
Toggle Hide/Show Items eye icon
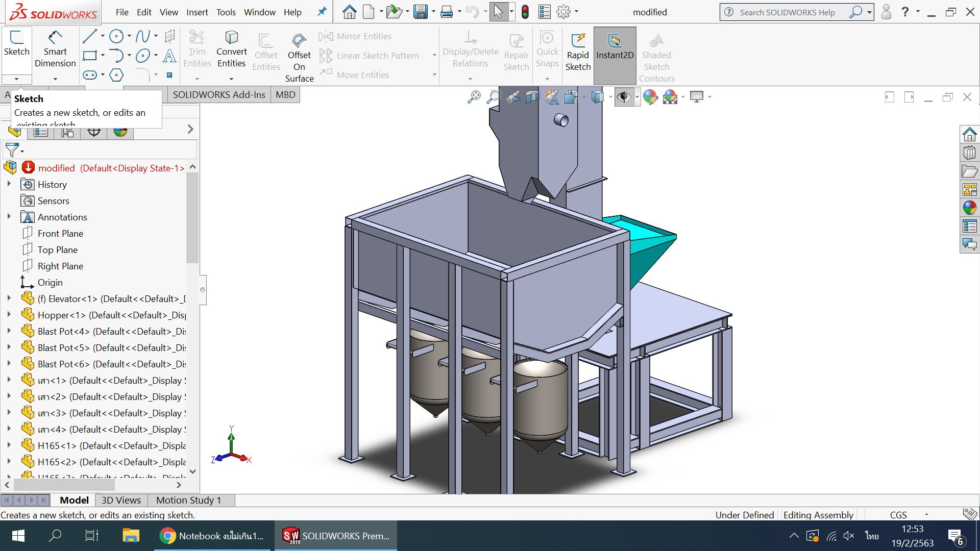coord(623,97)
